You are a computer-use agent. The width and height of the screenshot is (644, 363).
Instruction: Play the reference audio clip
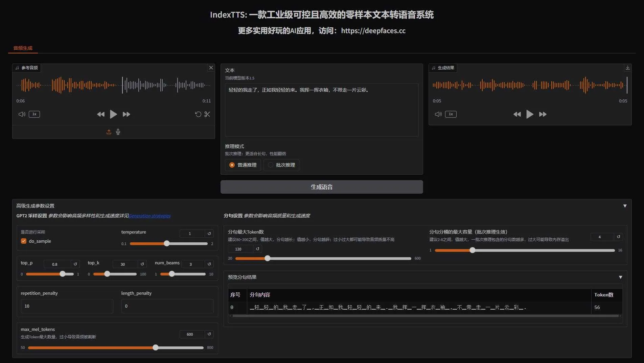[113, 114]
